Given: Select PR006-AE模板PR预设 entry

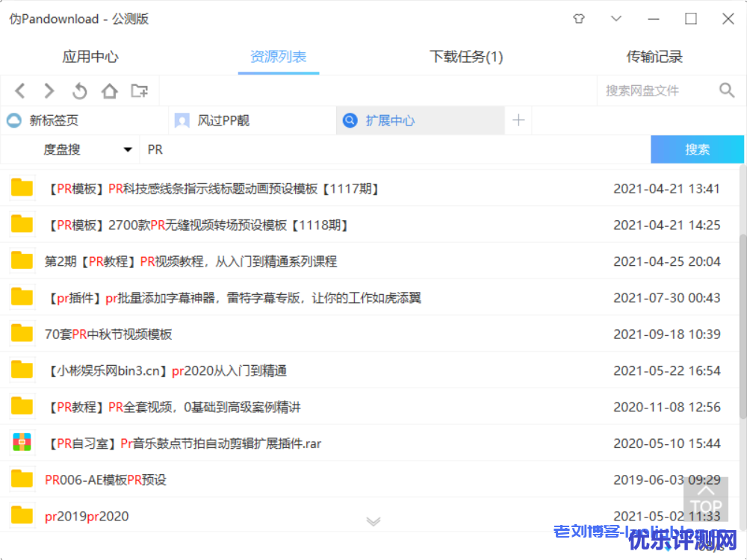Looking at the screenshot, I should click(x=106, y=480).
